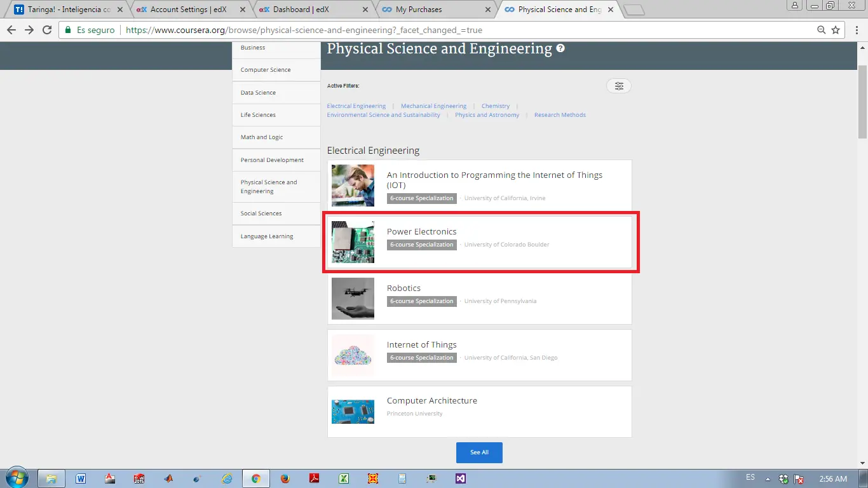Viewport: 868px width, 488px height.
Task: Open the Calculator from the taskbar
Action: click(402, 478)
